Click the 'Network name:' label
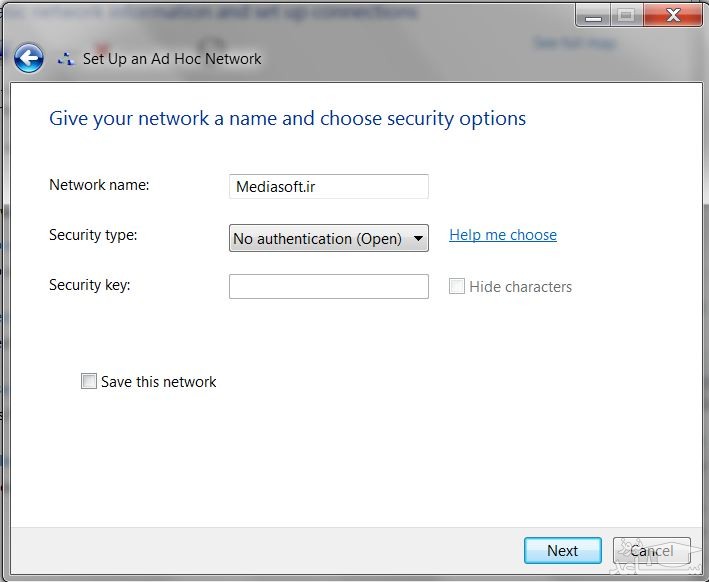 (x=99, y=184)
